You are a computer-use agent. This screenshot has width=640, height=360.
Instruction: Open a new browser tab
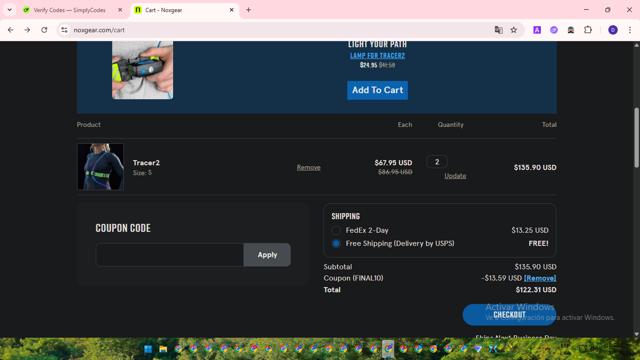pyautogui.click(x=248, y=10)
